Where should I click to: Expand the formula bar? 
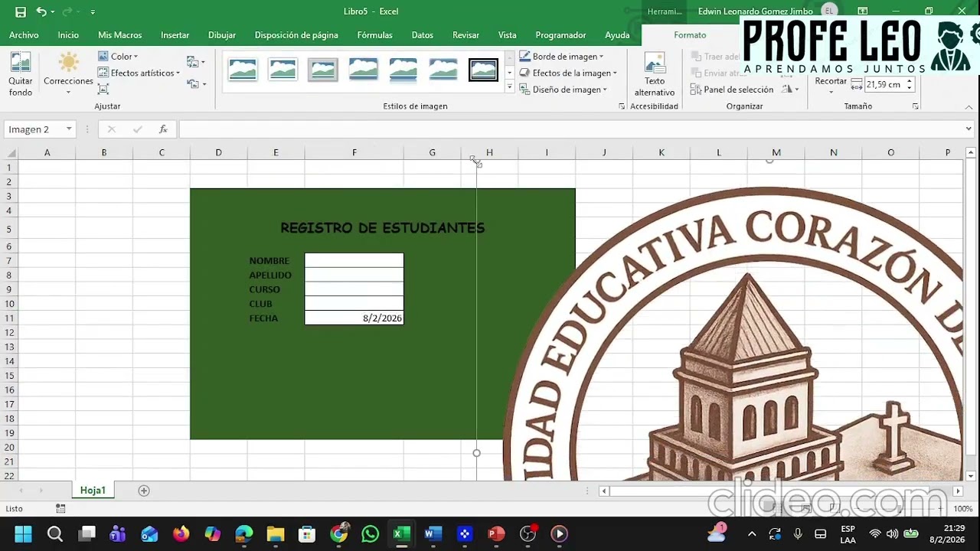[x=969, y=129]
